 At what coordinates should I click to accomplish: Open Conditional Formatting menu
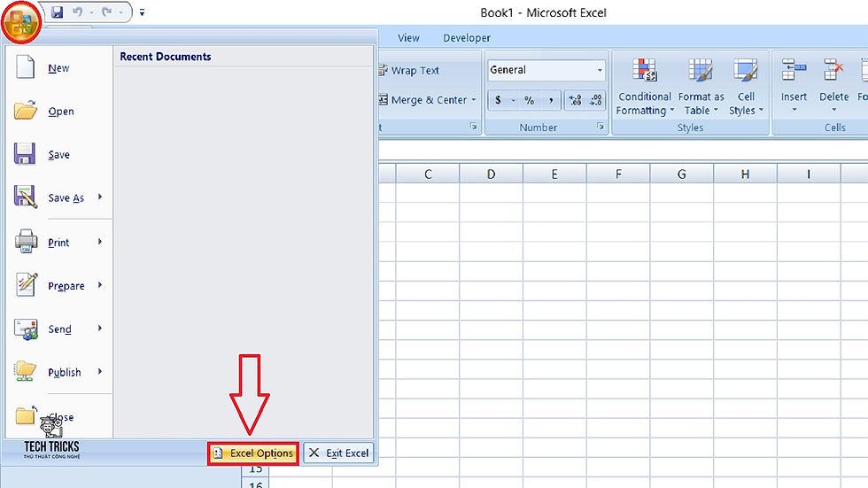pyautogui.click(x=645, y=86)
